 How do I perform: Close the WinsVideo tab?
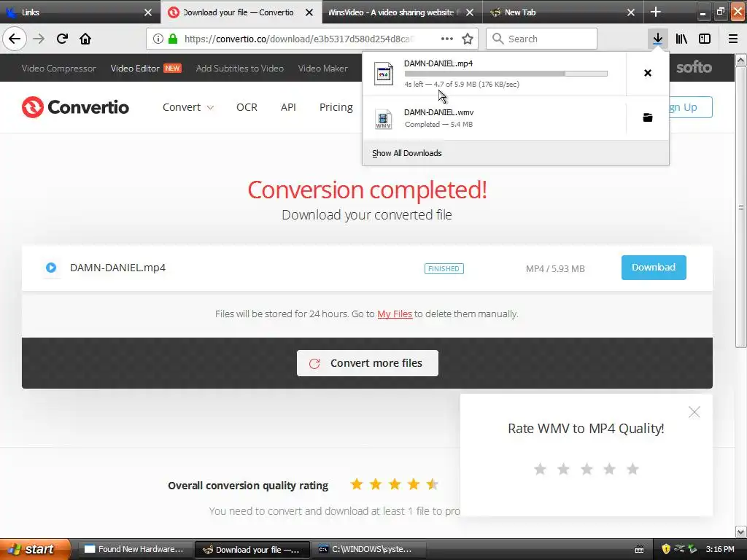coord(470,12)
